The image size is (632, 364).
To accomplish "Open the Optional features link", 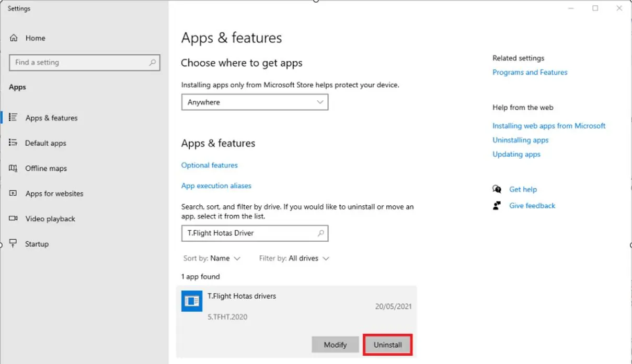I will (x=209, y=165).
